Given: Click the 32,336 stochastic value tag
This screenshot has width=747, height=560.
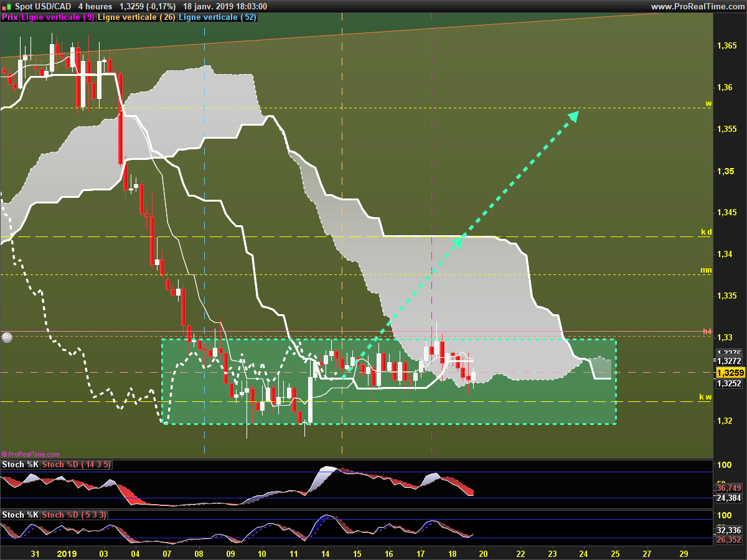Looking at the screenshot, I should (729, 530).
